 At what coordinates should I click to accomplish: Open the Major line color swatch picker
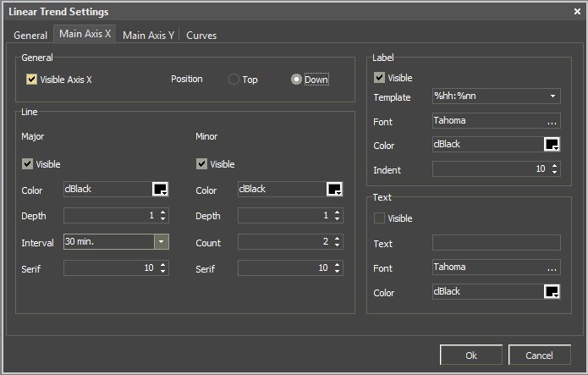(x=160, y=189)
